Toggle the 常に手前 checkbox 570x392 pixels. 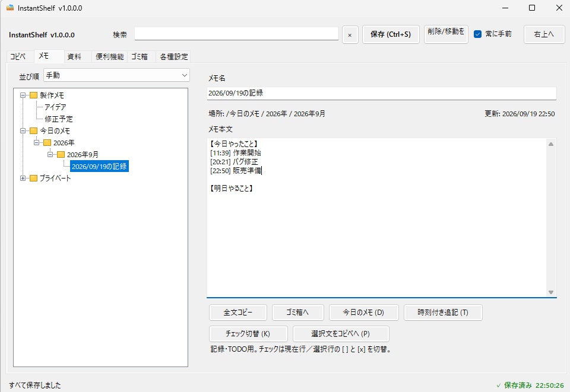(x=477, y=34)
